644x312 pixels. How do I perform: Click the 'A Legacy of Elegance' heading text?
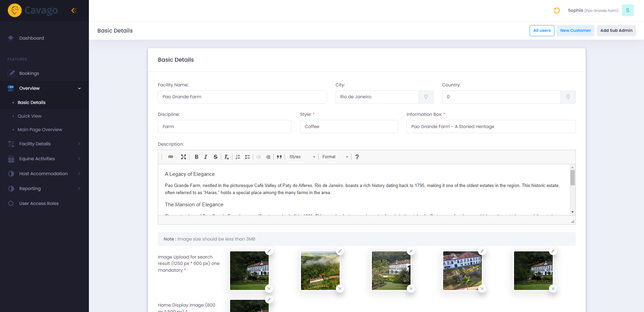(190, 174)
